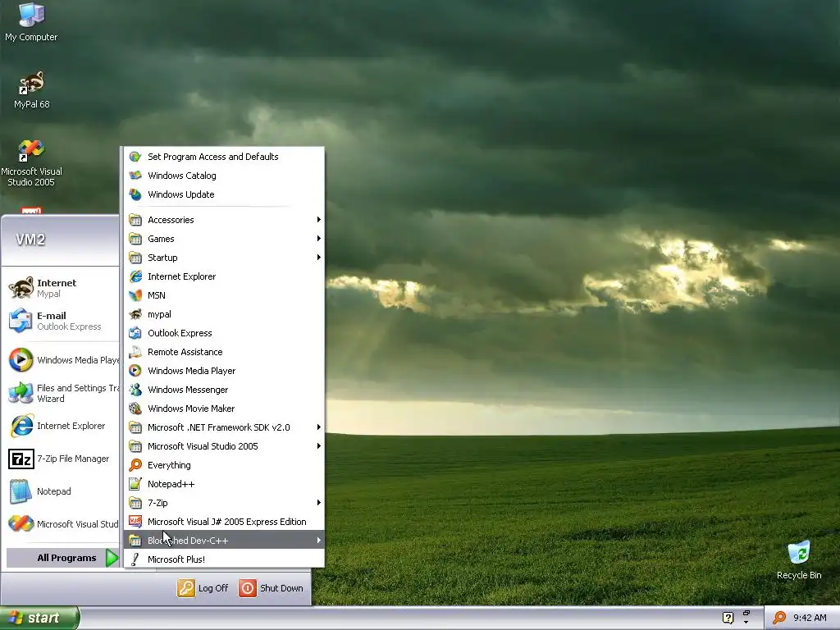Click the Microsoft Plus! icon
The width and height of the screenshot is (840, 630).
coord(135,559)
